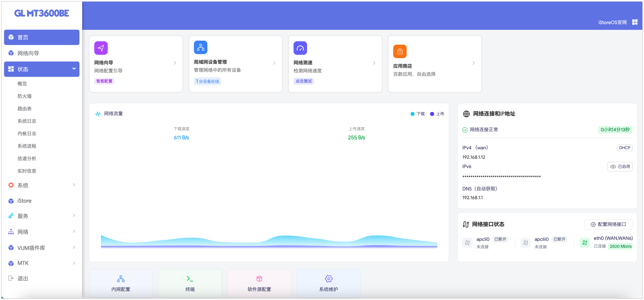Click the 首页 cube icon in sidebar
Screen dimensions: 644x300
(11, 37)
